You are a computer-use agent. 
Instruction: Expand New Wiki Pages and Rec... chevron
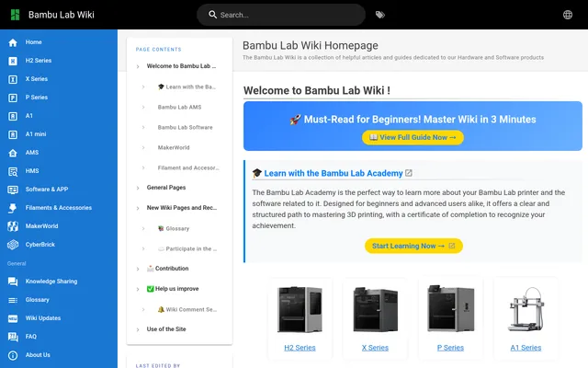click(138, 208)
